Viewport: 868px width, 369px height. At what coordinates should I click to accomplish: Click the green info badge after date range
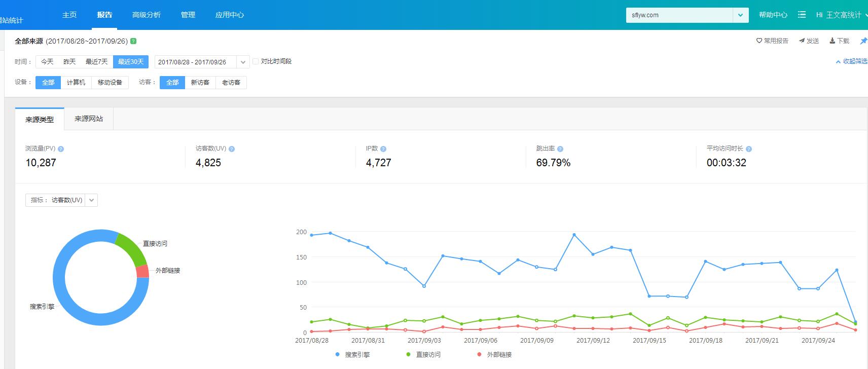(x=133, y=41)
